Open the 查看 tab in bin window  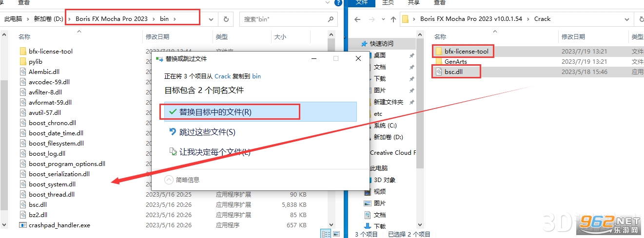pos(23,2)
